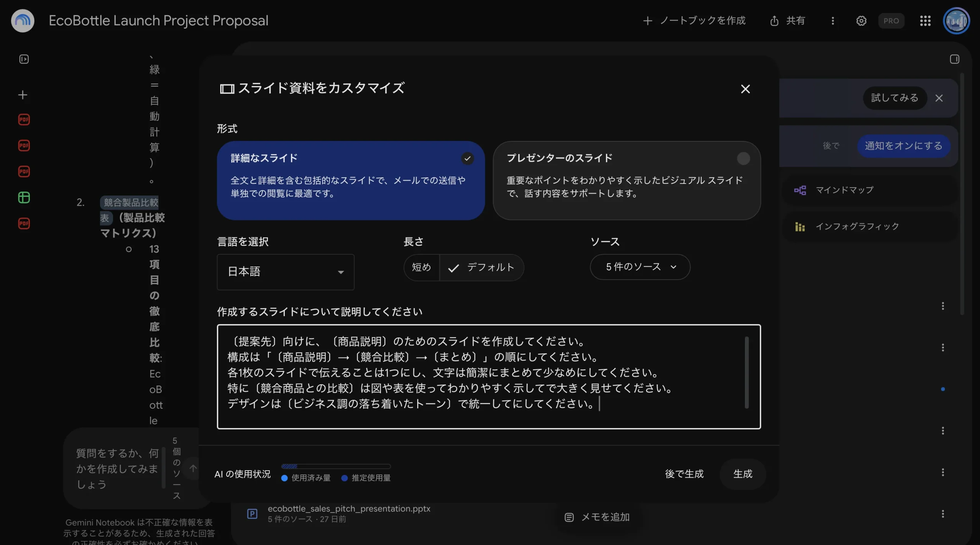Click the NotebookLM logo icon
This screenshot has height=545, width=980.
[x=23, y=21]
